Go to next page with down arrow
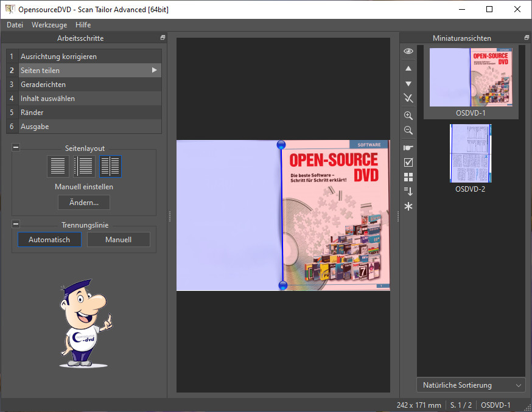 point(408,83)
